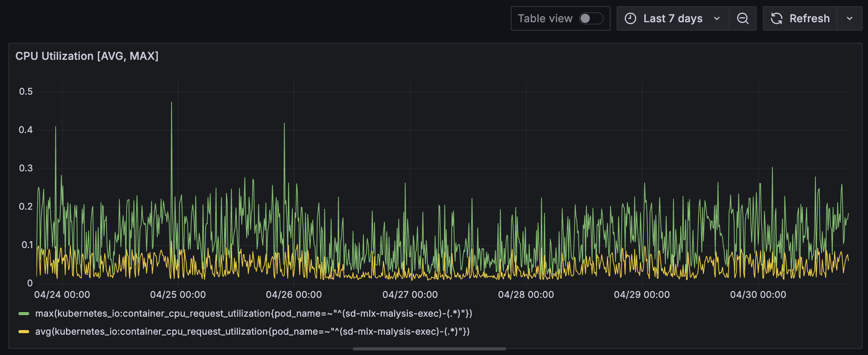The height and width of the screenshot is (355, 868).
Task: Isolate the max utilization series via its legend label
Action: (x=253, y=313)
